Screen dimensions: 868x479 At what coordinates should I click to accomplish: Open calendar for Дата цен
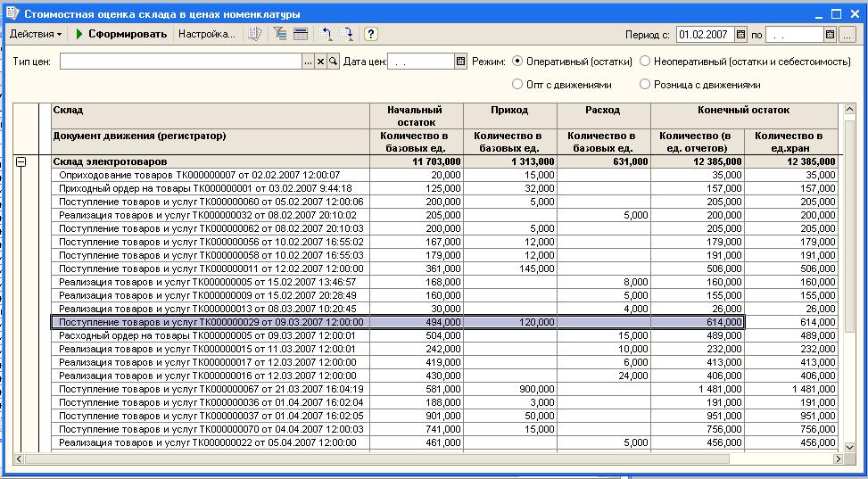click(x=460, y=62)
